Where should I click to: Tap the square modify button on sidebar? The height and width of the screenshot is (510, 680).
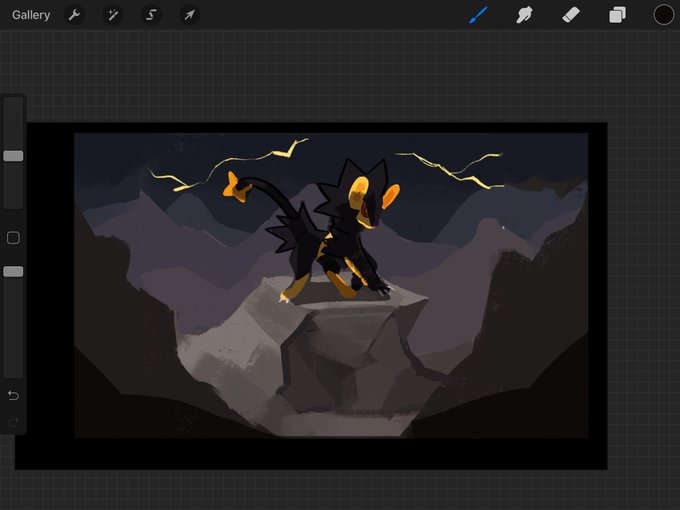click(13, 238)
